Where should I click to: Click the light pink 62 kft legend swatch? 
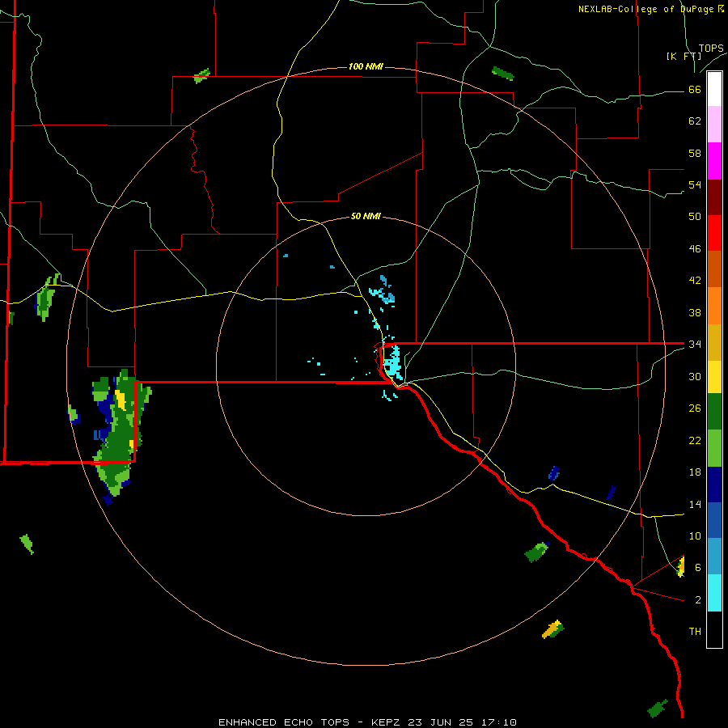click(714, 125)
